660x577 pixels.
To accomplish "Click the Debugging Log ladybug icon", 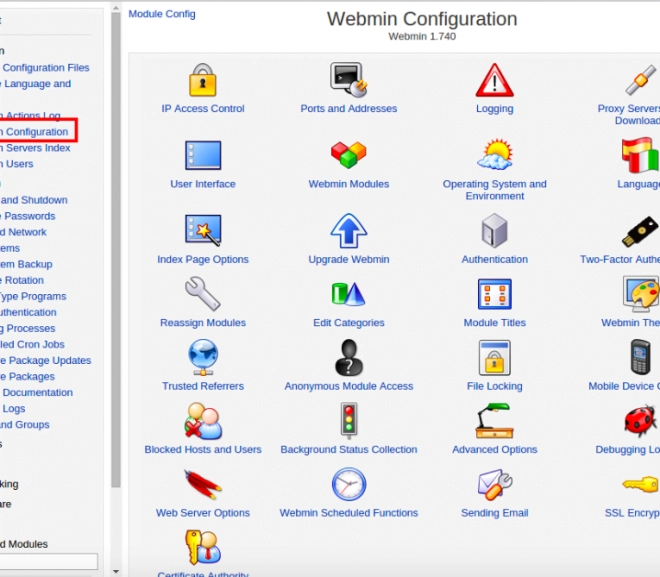I will coord(640,421).
